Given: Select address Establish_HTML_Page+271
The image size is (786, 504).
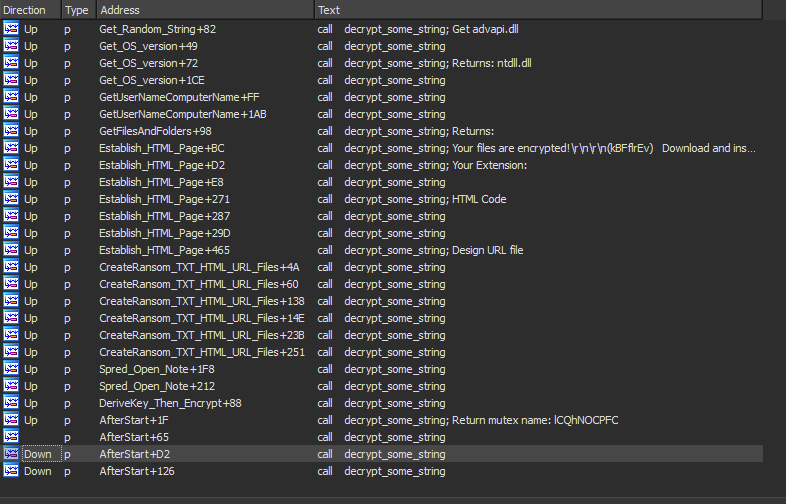Looking at the screenshot, I should (164, 199).
